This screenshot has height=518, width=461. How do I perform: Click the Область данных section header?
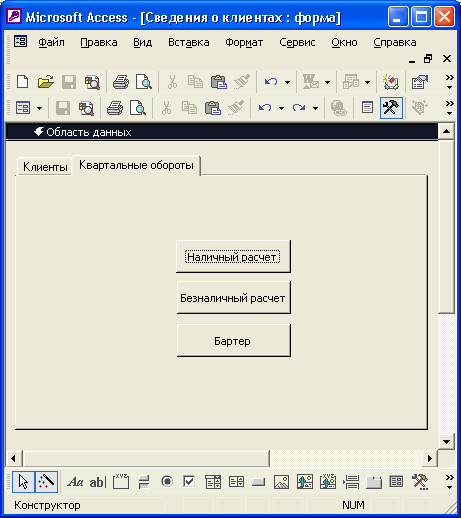coord(222,132)
